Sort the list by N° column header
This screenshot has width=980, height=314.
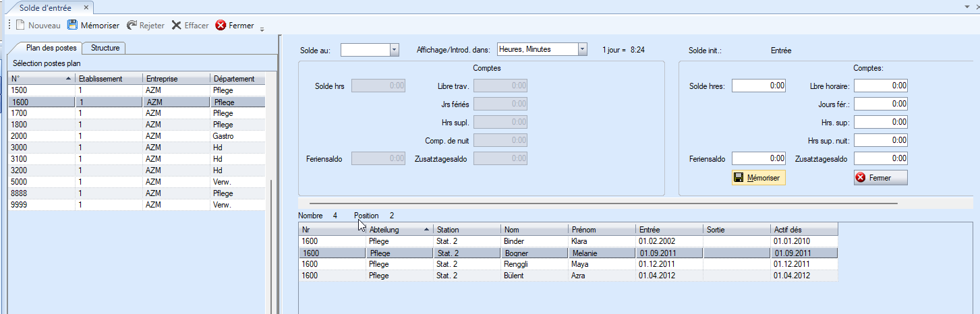point(40,79)
